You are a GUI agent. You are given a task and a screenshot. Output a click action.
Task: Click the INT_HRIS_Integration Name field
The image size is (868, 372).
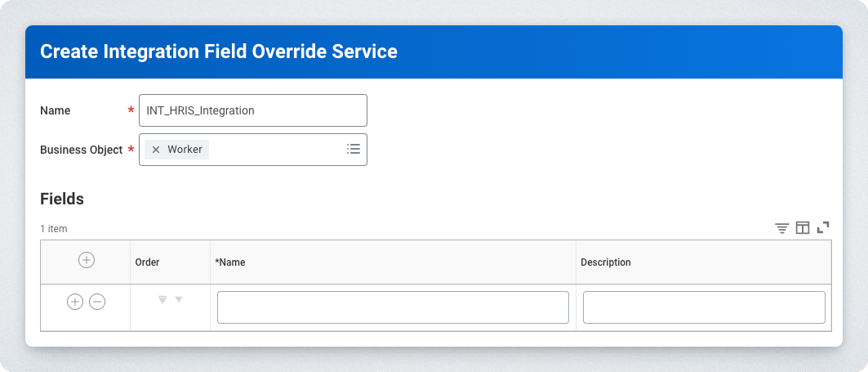[253, 110]
